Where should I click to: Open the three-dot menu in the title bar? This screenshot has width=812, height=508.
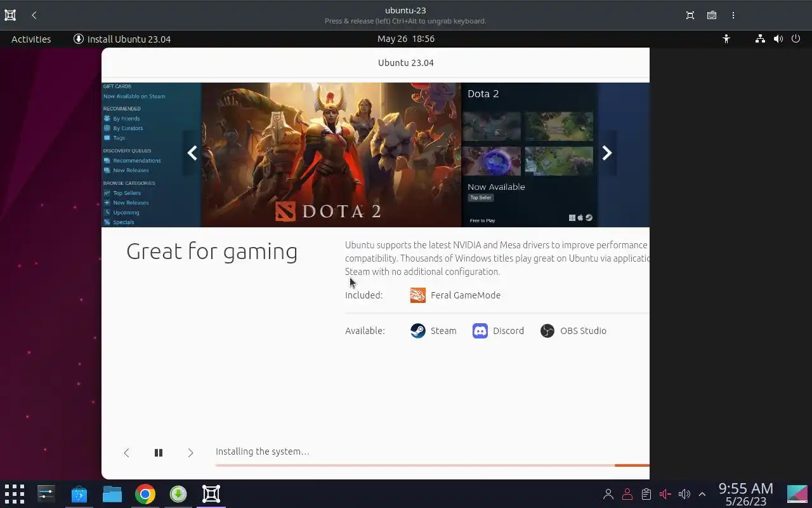(x=733, y=15)
